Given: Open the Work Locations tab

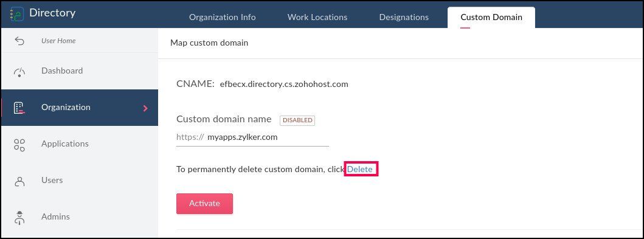Looking at the screenshot, I should (x=317, y=17).
